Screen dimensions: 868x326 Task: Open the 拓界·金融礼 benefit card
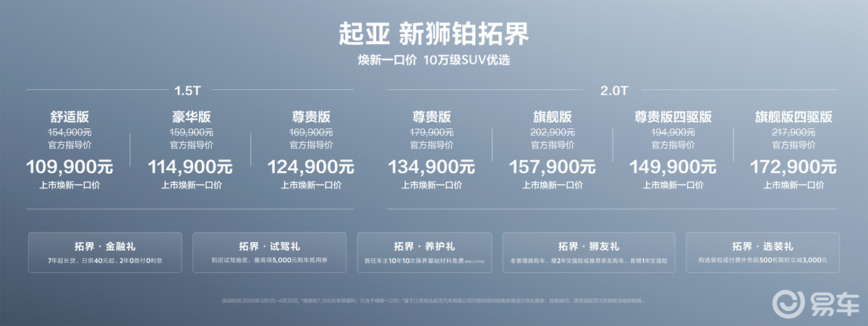[x=105, y=252]
